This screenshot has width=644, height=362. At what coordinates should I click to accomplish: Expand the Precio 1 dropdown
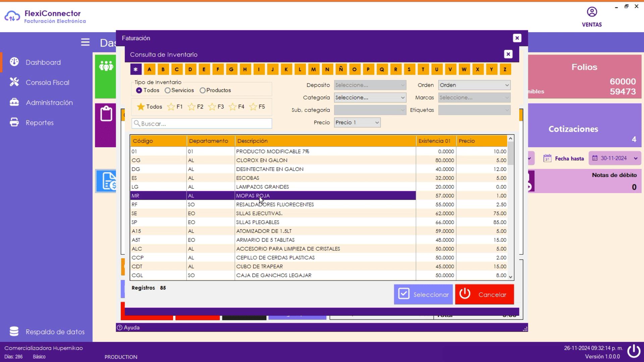click(x=357, y=122)
